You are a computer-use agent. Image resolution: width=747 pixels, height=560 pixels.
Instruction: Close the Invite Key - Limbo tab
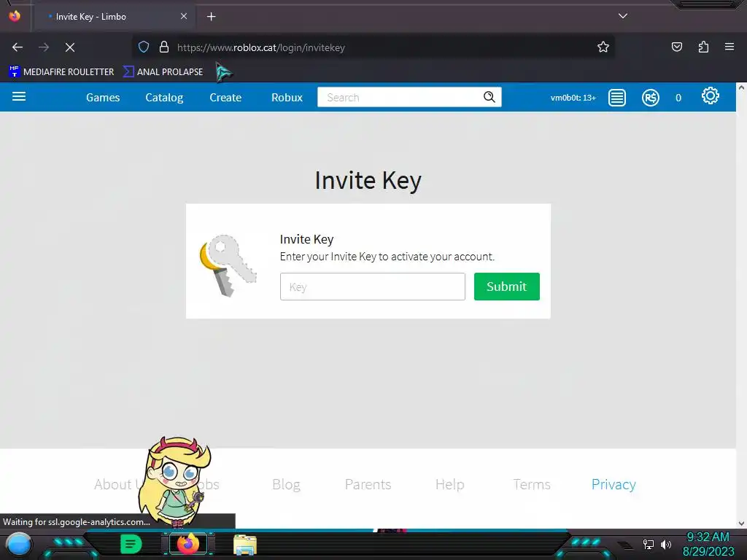click(184, 16)
